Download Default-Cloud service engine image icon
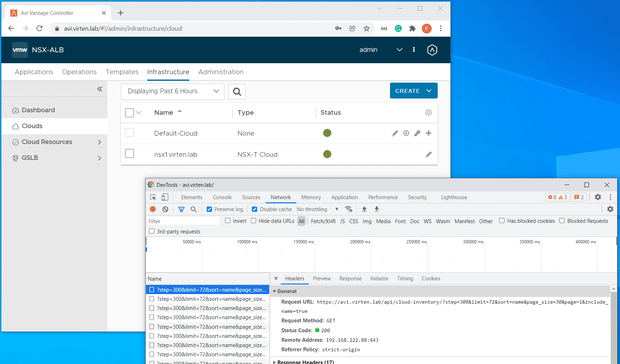The image size is (620, 364). point(406,133)
